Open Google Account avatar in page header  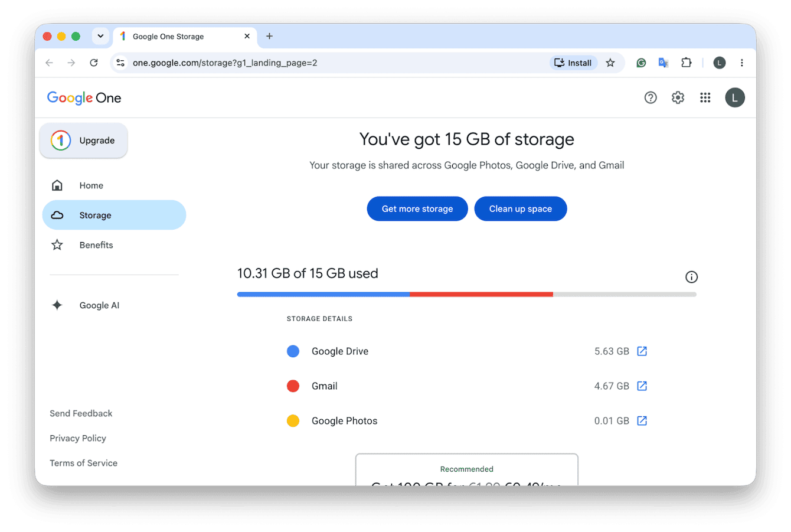pos(735,97)
